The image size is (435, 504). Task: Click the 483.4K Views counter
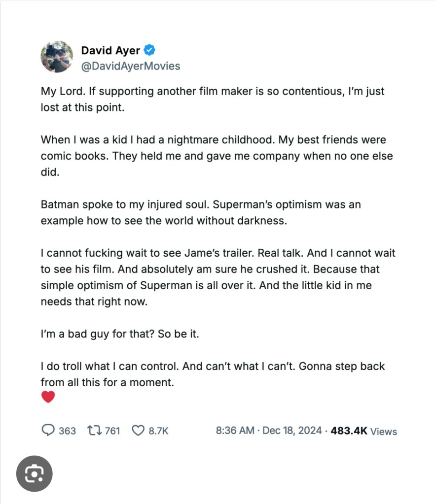[x=363, y=431]
